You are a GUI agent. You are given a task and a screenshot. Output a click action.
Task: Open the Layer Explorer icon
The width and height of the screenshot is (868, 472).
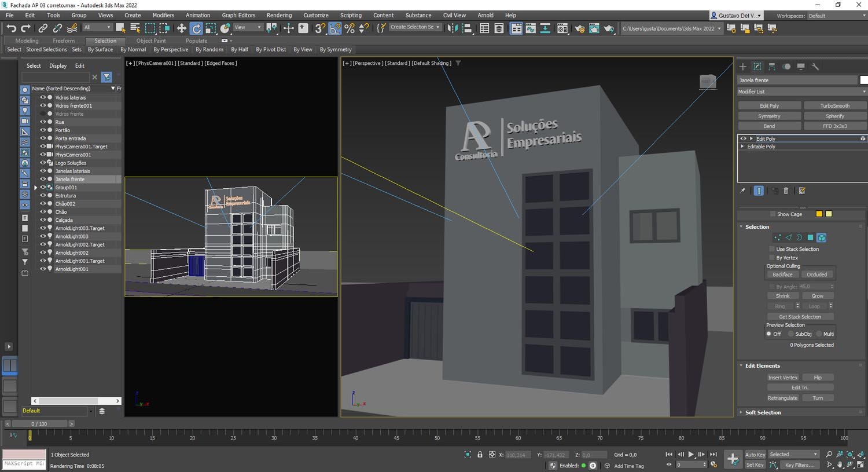[499, 28]
